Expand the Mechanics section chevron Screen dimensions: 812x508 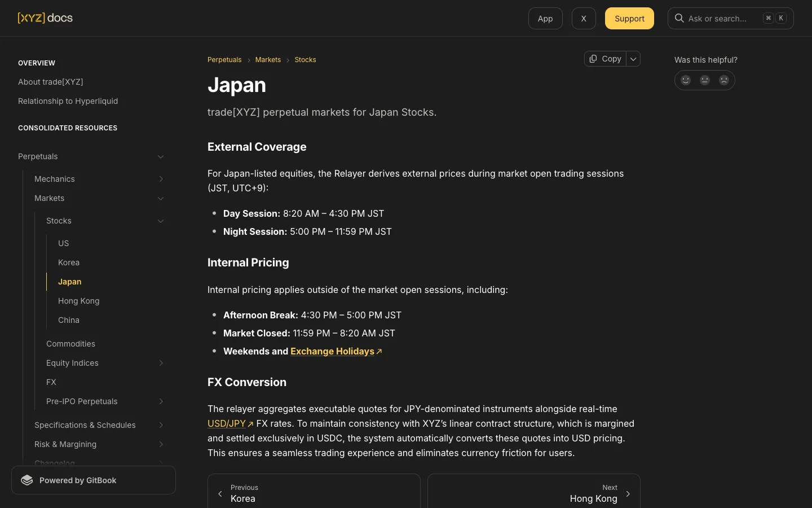click(x=161, y=179)
